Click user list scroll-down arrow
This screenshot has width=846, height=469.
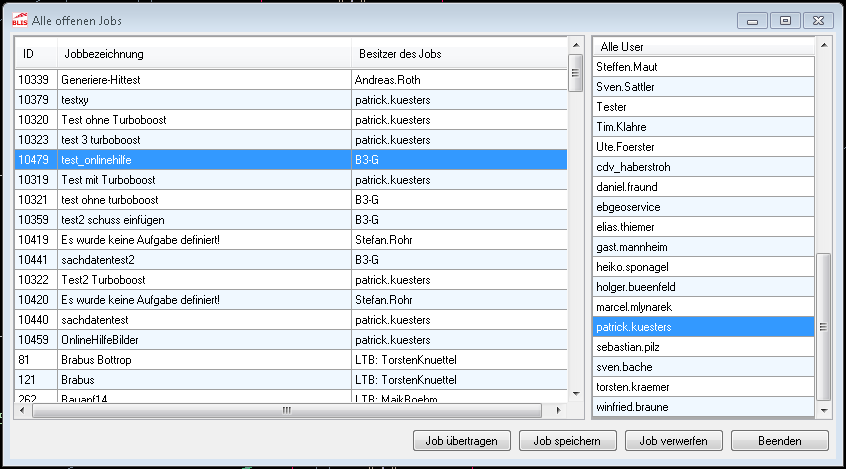click(824, 410)
